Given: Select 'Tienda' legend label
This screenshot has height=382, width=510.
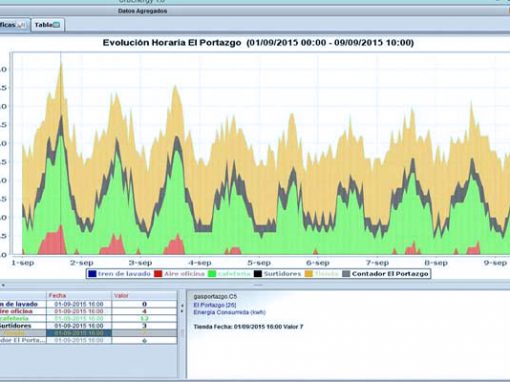Looking at the screenshot, I should [x=327, y=274].
